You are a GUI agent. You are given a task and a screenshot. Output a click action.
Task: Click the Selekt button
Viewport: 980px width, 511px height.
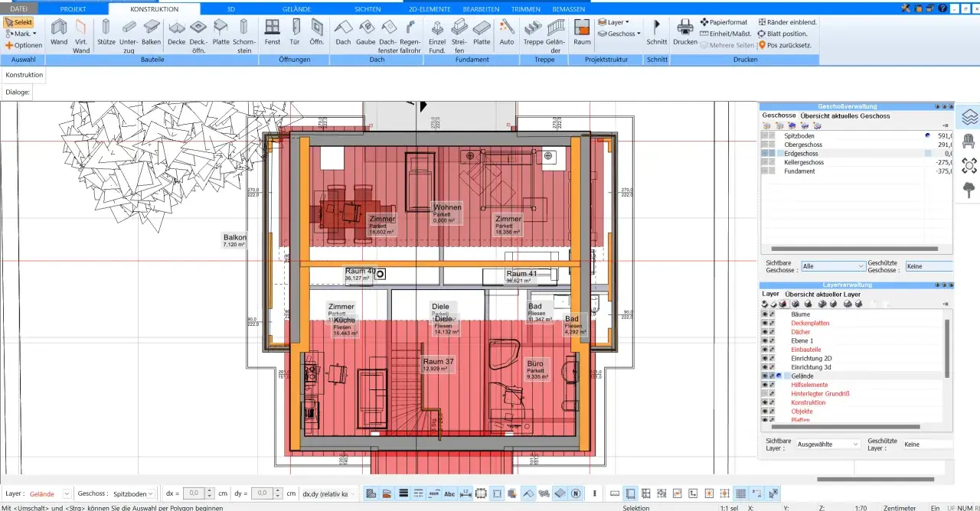(x=19, y=22)
